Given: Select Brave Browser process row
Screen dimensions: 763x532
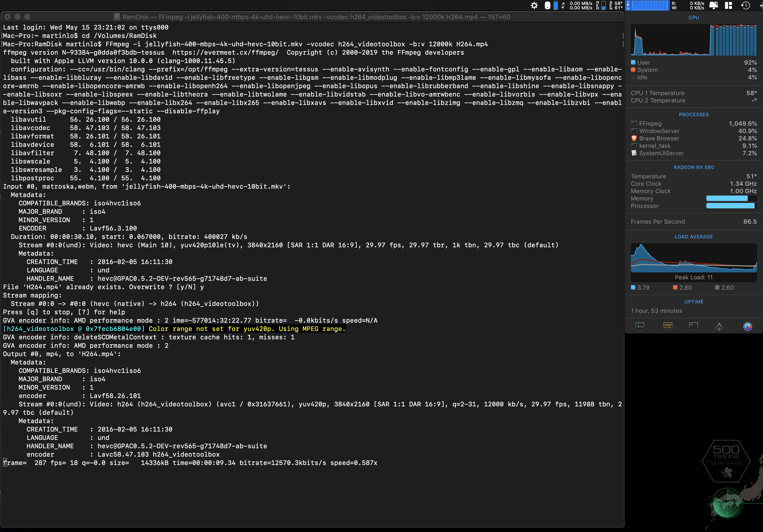Looking at the screenshot, I should tap(694, 138).
